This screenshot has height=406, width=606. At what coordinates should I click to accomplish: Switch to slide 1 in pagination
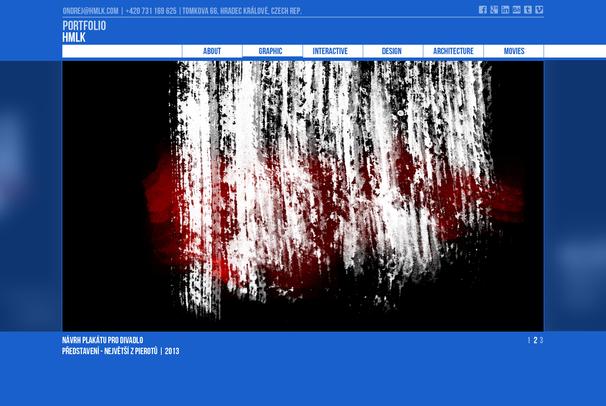click(529, 341)
